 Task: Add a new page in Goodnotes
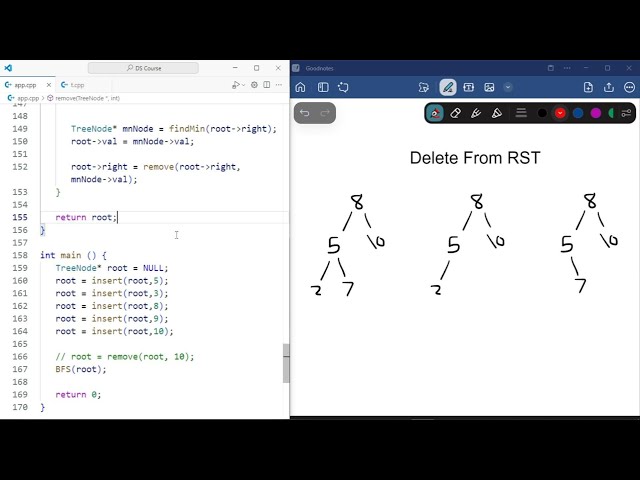click(588, 87)
